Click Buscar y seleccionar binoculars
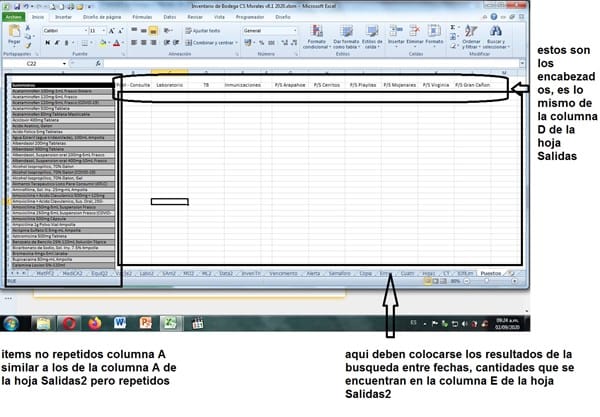600x417 pixels. [496, 37]
